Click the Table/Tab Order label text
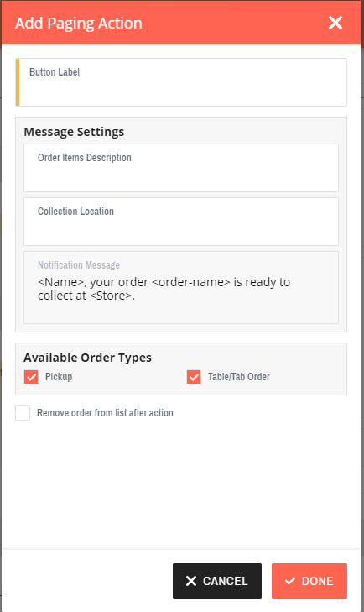364x612 pixels. (x=239, y=377)
